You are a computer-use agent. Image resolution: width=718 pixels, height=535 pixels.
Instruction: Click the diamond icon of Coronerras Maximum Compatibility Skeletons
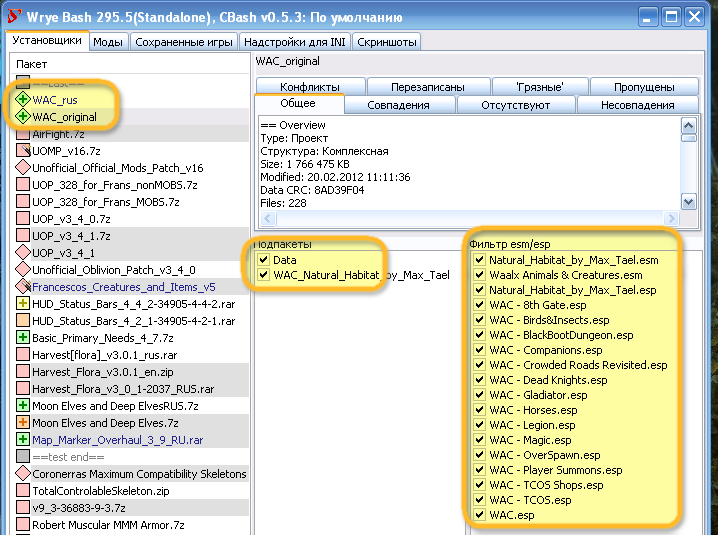coord(22,473)
